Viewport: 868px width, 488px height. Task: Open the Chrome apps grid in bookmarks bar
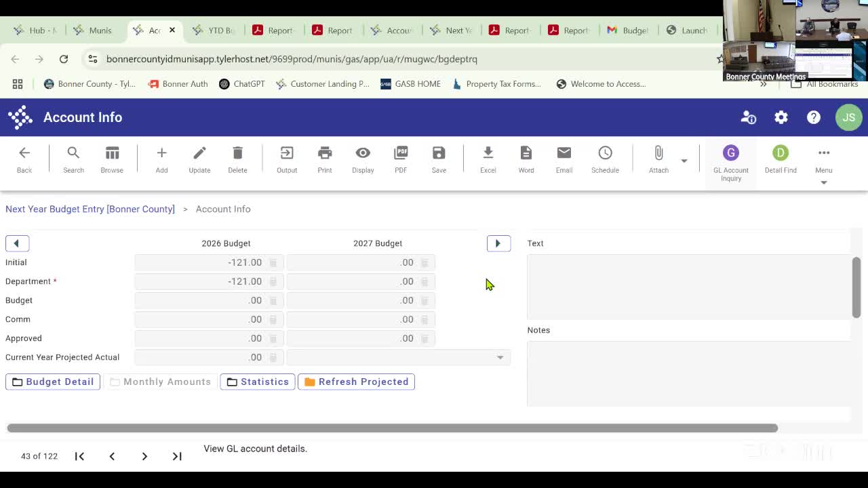[18, 84]
